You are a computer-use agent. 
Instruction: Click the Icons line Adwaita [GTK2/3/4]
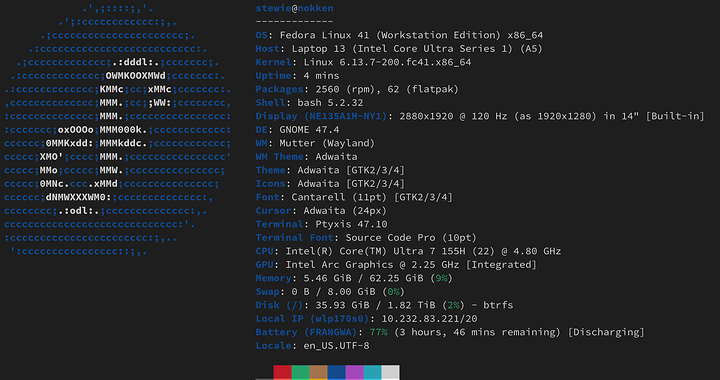point(330,184)
